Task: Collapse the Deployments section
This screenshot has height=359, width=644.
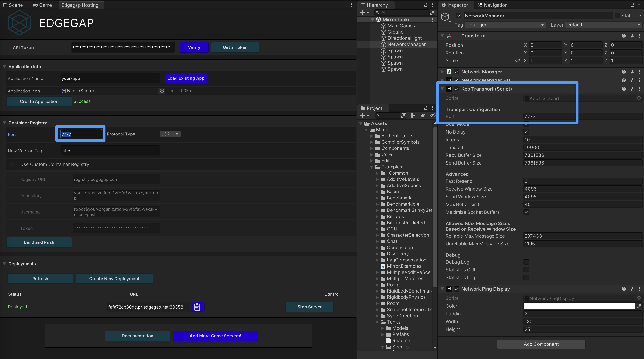Action: pyautogui.click(x=4, y=264)
